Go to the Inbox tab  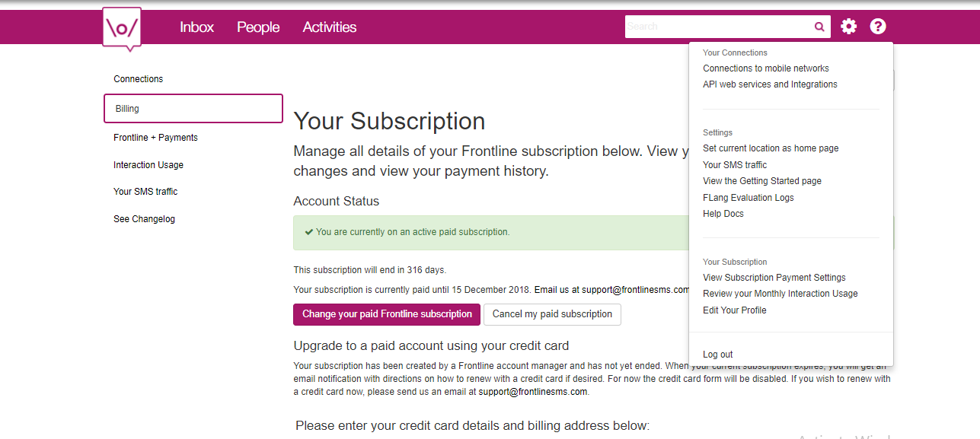pos(196,27)
